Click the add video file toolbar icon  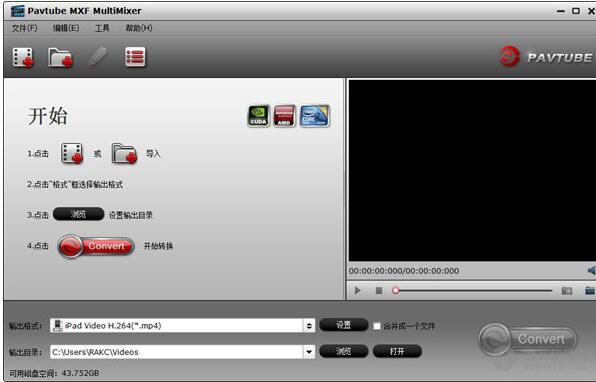coord(23,58)
